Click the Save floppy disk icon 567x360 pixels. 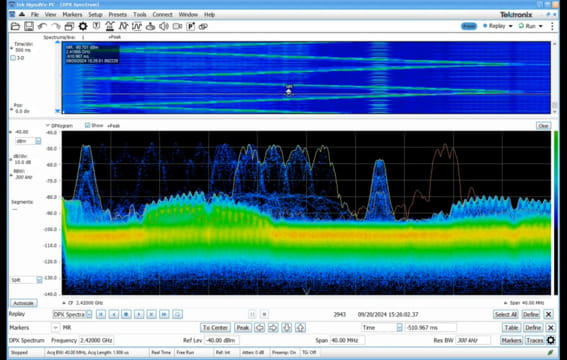point(29,26)
